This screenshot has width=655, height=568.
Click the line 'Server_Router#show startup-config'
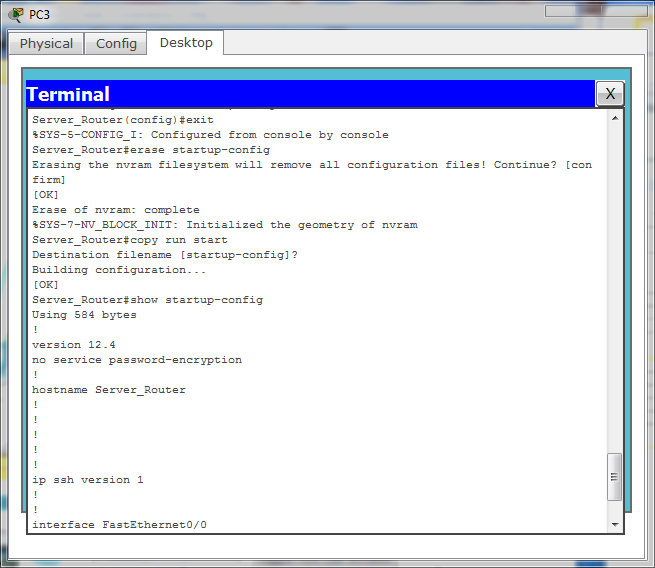pyautogui.click(x=147, y=300)
